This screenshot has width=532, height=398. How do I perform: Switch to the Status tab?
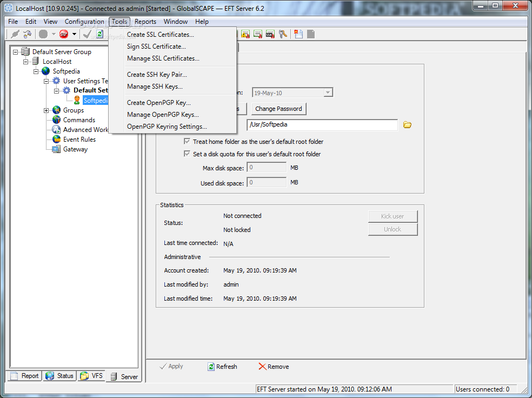[x=59, y=376]
